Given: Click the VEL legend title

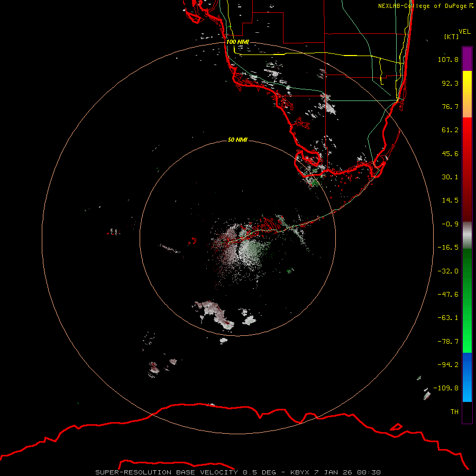Looking at the screenshot, I should pos(464,32).
